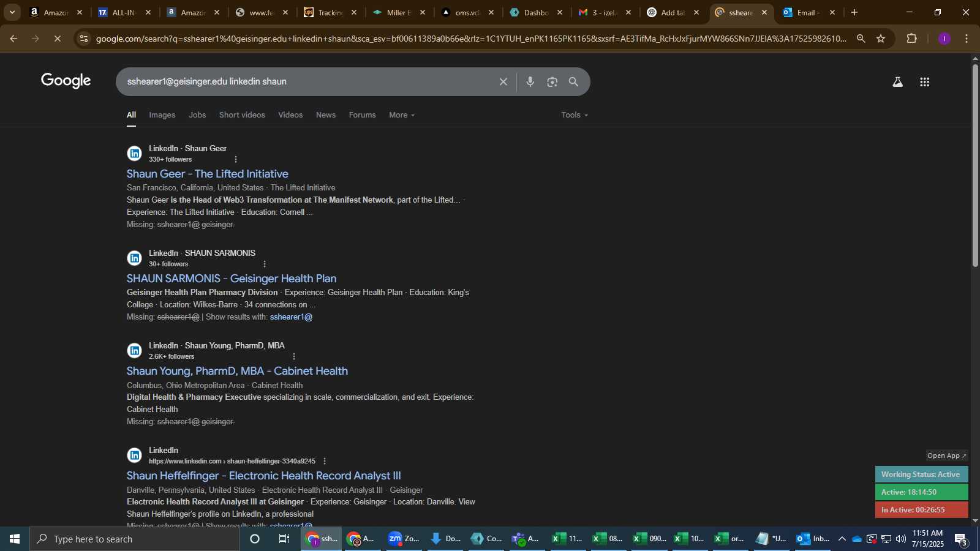The height and width of the screenshot is (551, 980).
Task: Open Task View in taskbar
Action: pyautogui.click(x=284, y=539)
